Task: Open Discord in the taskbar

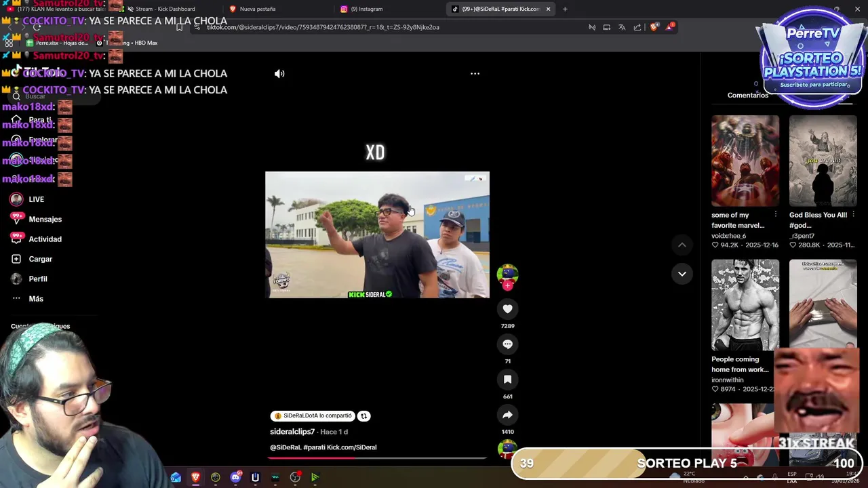Action: coord(235,477)
